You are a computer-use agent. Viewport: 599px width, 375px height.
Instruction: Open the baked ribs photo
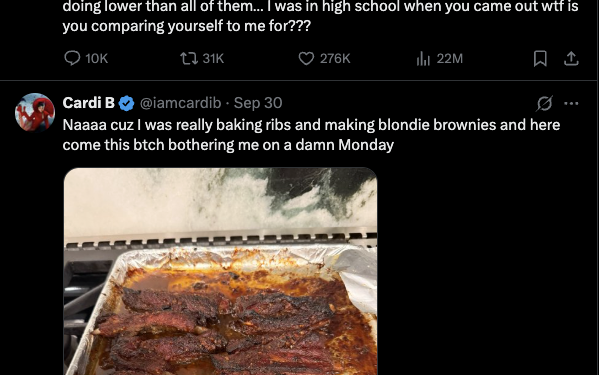tap(220, 271)
